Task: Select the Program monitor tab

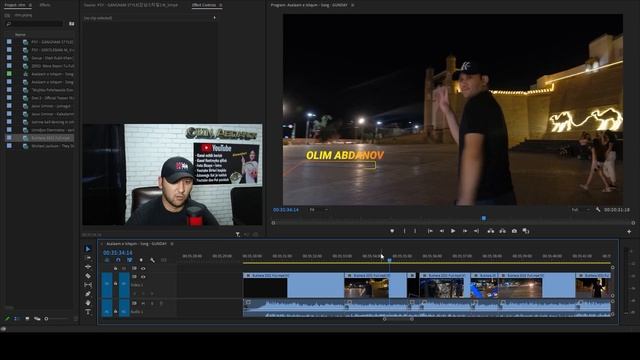Action: click(x=309, y=5)
